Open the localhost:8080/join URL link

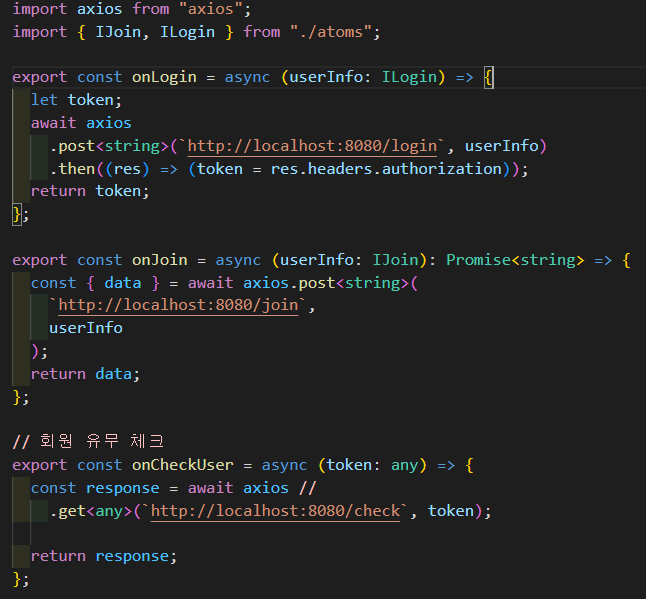178,305
